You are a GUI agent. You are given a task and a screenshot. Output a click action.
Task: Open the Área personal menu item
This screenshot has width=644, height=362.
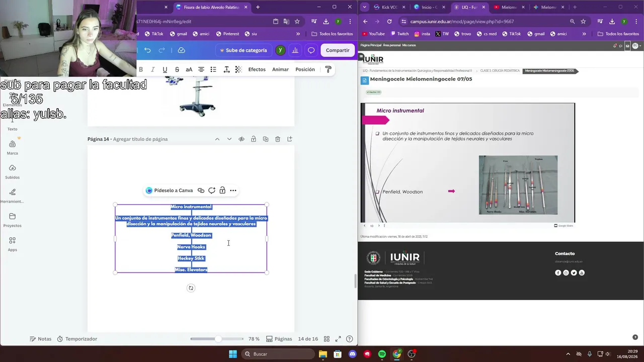[391, 45]
